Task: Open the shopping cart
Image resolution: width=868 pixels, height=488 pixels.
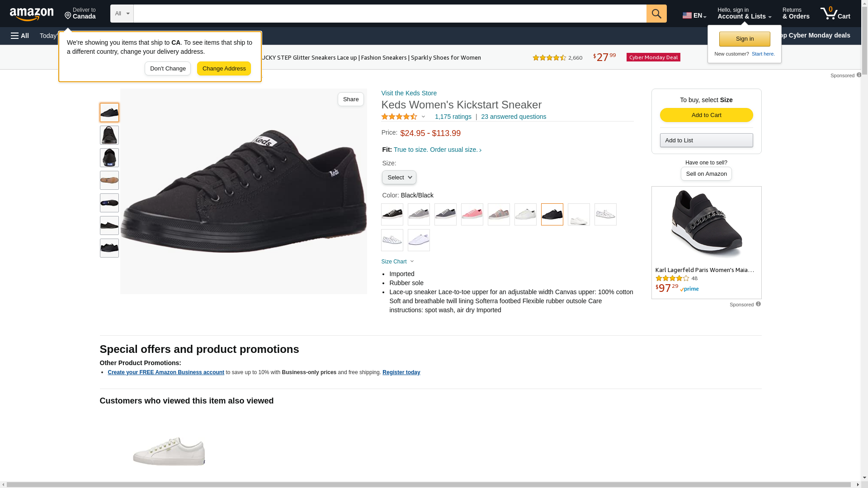Action: point(835,14)
